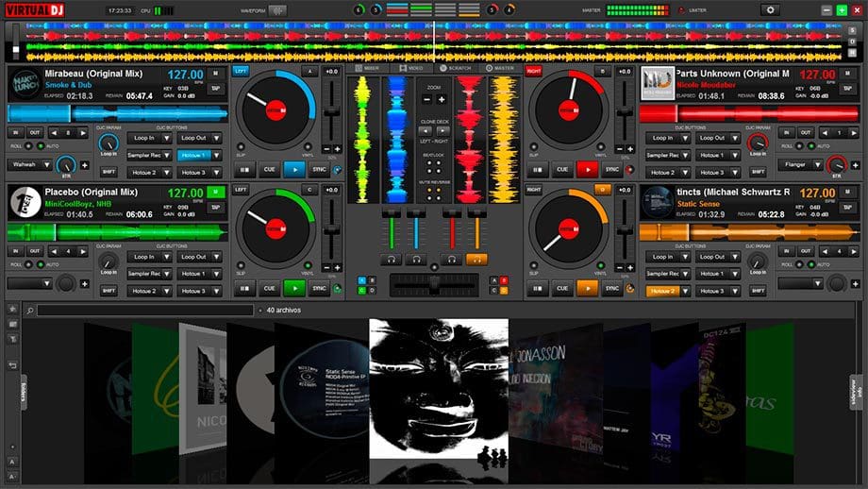This screenshot has width=868, height=489.
Task: Switch to the VIDEO tab
Action: coord(411,68)
